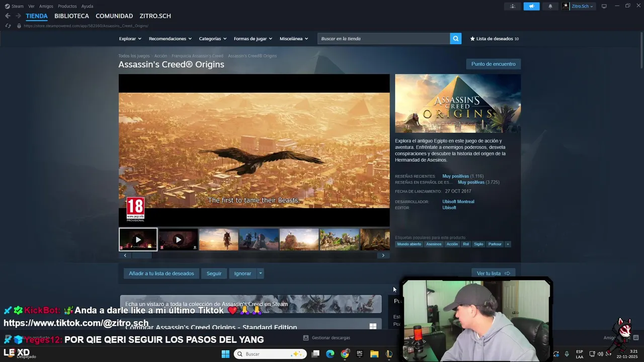Image resolution: width=644 pixels, height=362 pixels.
Task: Click the Seguir button
Action: tap(214, 274)
